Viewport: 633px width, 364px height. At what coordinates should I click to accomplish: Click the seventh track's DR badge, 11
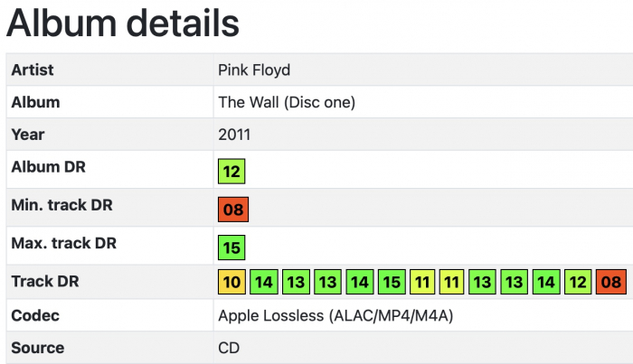pyautogui.click(x=422, y=283)
